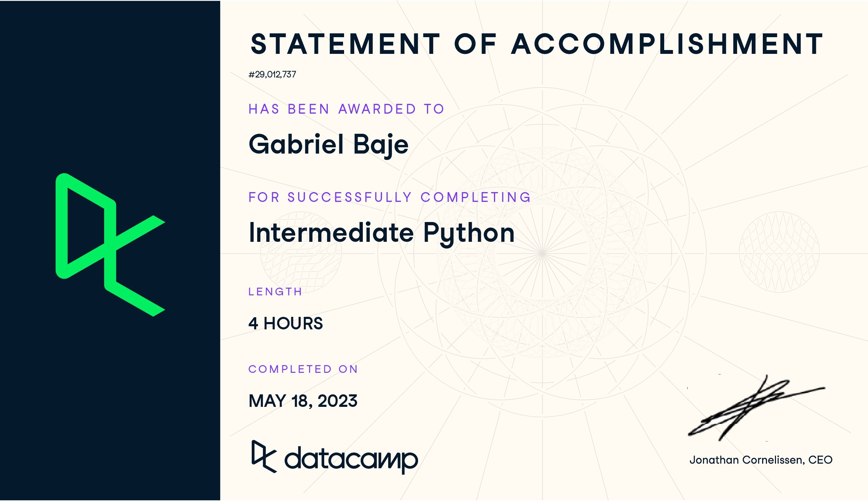Click the 4 HOURS length value
Screen dimensions: 868x501
pyautogui.click(x=285, y=323)
